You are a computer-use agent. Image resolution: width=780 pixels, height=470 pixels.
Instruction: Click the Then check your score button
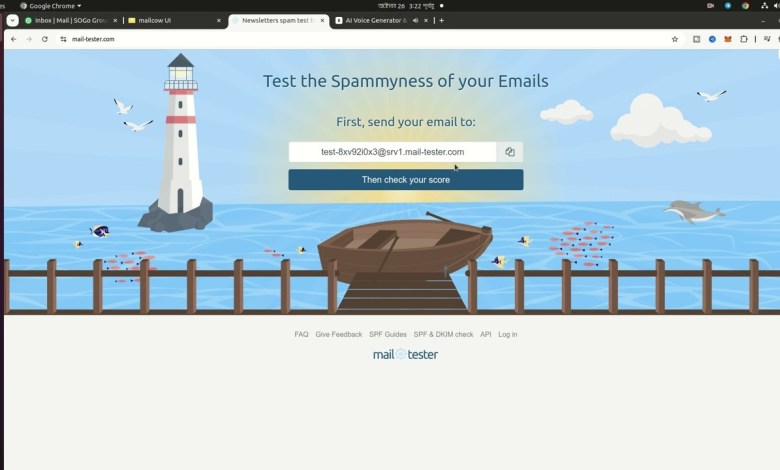(405, 180)
